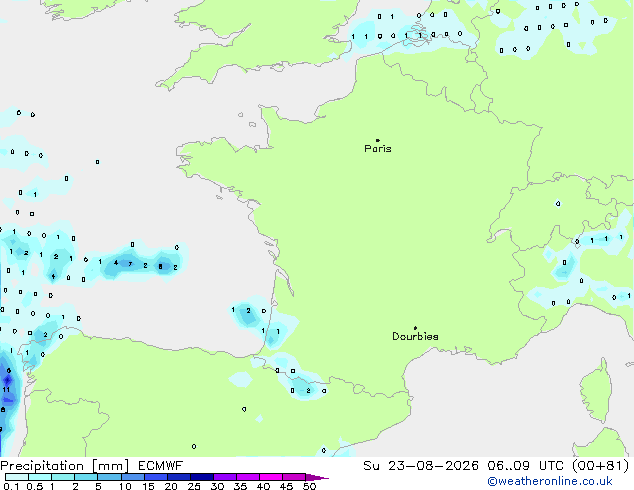Click the date Su 23-08-2026 text
The width and height of the screenshot is (634, 490).
(421, 466)
